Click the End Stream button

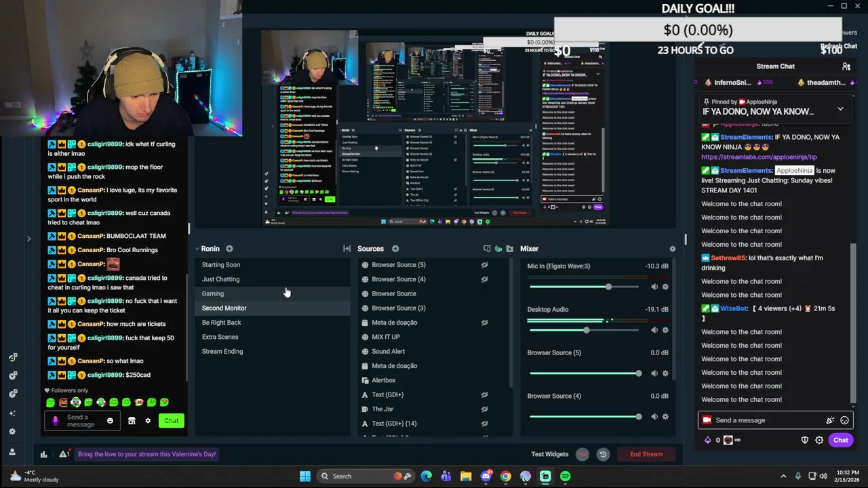tap(646, 454)
